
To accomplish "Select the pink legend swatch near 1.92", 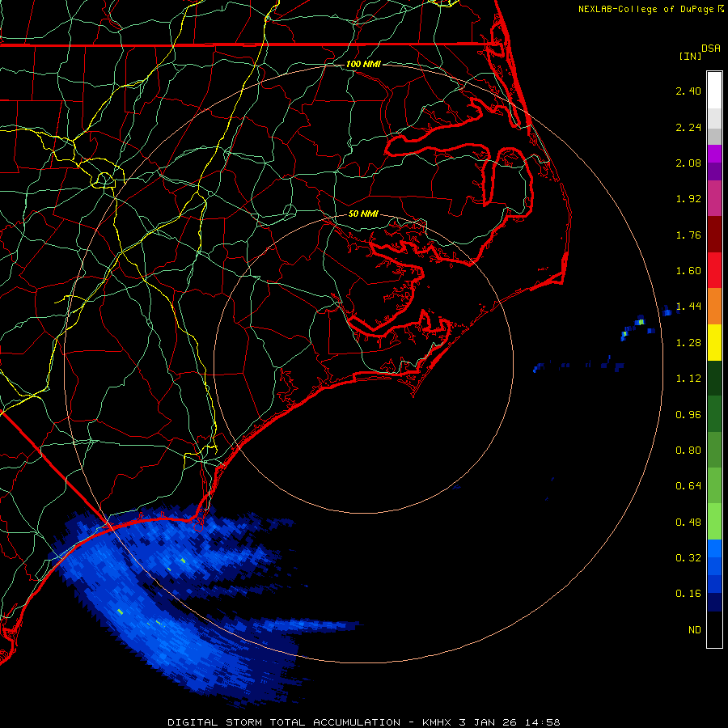I will pos(714,198).
